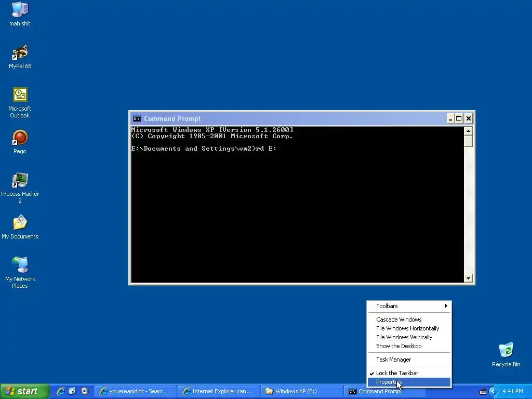Click the Command Prompt scroll down arrow

468,278
